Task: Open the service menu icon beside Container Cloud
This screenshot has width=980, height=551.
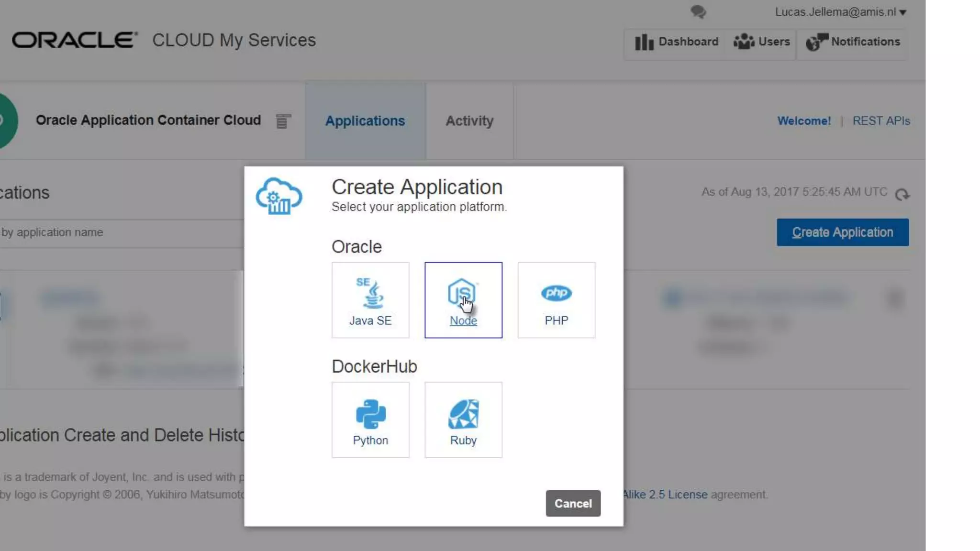Action: point(283,121)
